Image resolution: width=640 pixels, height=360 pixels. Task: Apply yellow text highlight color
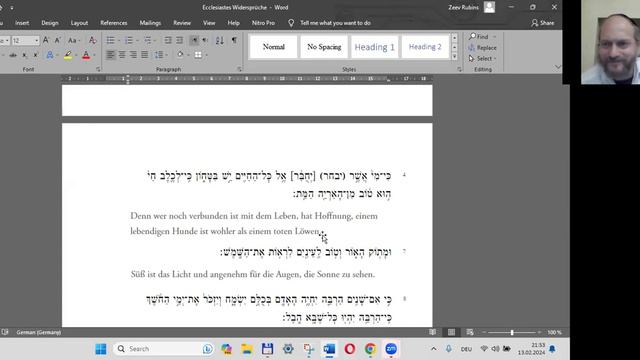pos(68,55)
